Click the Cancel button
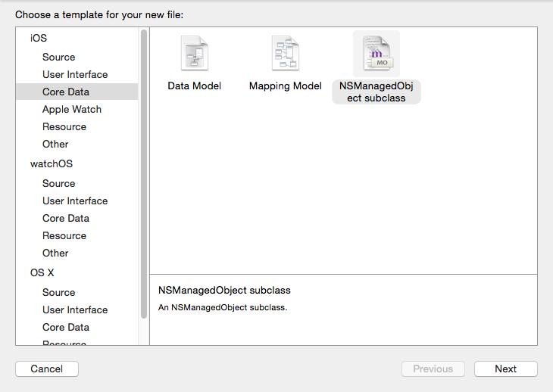The image size is (553, 392). [x=47, y=369]
